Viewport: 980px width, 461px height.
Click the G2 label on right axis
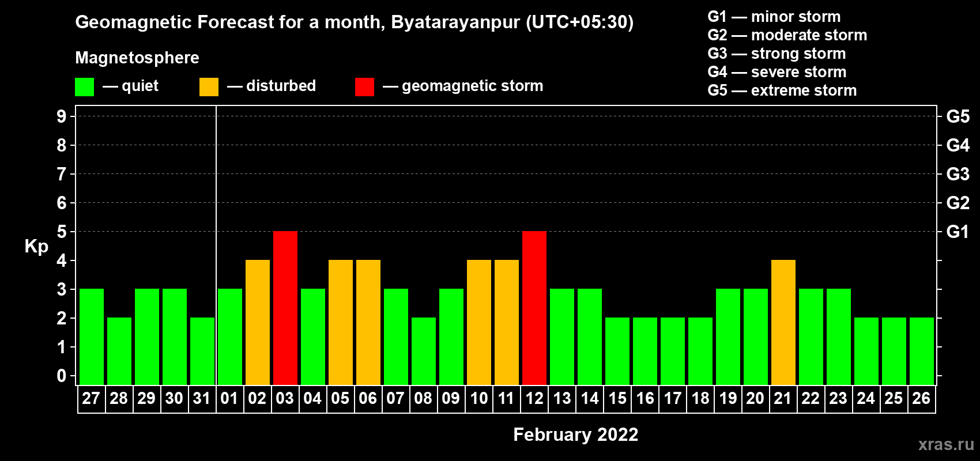958,203
